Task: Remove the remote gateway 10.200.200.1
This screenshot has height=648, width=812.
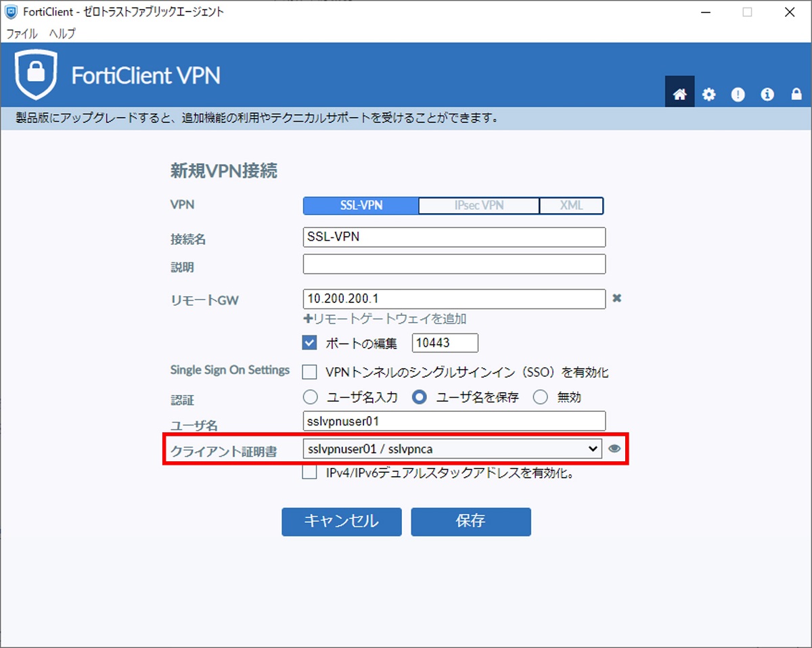Action: [x=616, y=299]
